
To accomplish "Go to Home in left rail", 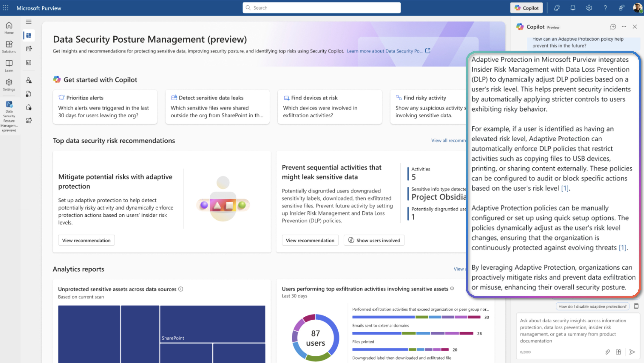I will pos(9,28).
